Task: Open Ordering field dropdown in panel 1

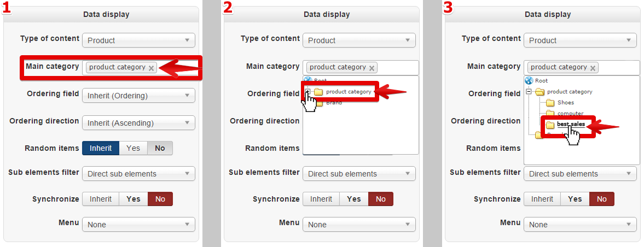Action: [138, 96]
